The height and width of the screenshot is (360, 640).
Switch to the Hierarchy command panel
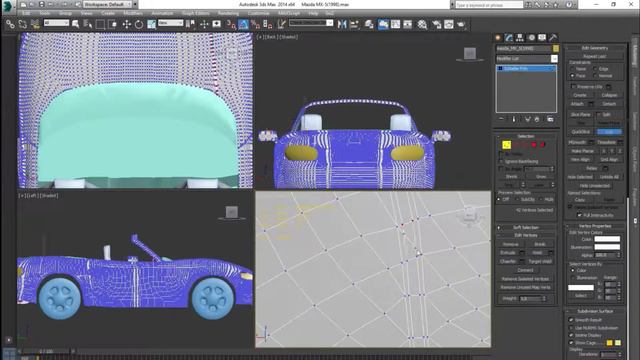(x=520, y=38)
